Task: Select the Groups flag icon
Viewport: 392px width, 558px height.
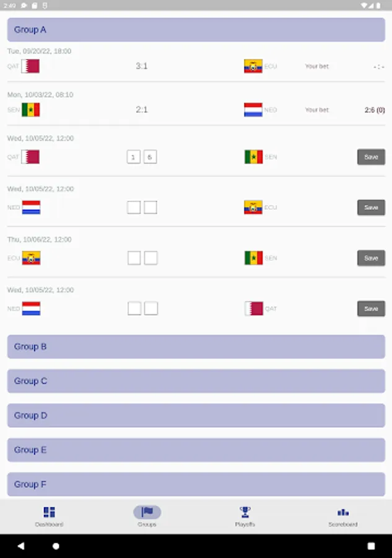Action: [x=147, y=512]
